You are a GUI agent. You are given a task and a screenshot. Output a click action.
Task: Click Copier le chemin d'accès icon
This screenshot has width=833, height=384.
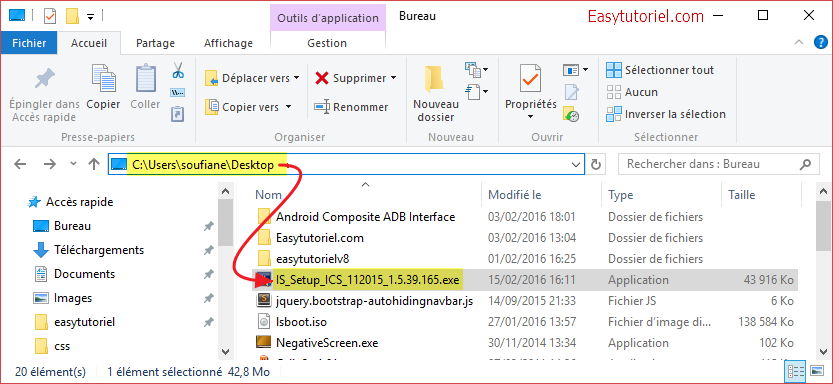177,92
